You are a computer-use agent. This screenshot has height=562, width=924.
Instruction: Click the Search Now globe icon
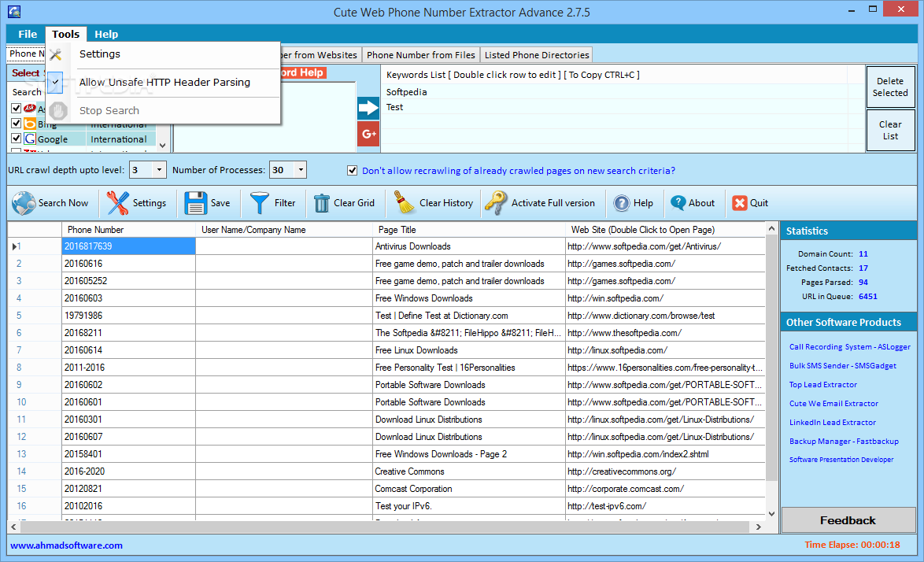[x=24, y=203]
